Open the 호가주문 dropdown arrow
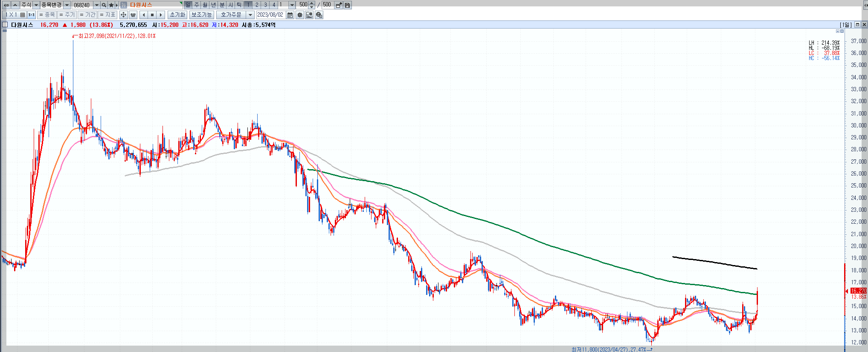 pyautogui.click(x=250, y=15)
